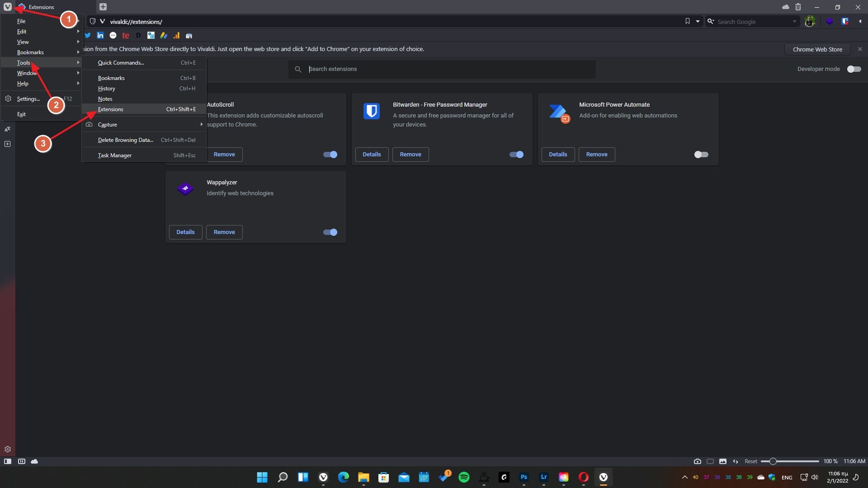Image resolution: width=868 pixels, height=488 pixels.
Task: Open the LinkedIn bookmark icon
Action: click(x=100, y=36)
